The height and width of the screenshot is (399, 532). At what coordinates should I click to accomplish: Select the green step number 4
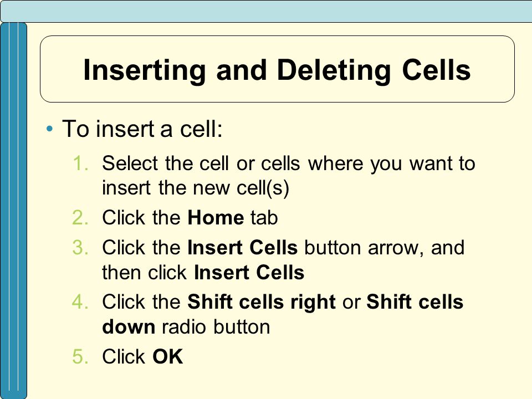80,301
